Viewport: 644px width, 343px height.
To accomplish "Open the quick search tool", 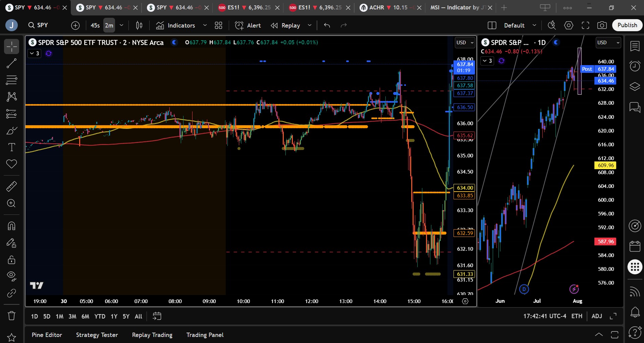I will [552, 25].
